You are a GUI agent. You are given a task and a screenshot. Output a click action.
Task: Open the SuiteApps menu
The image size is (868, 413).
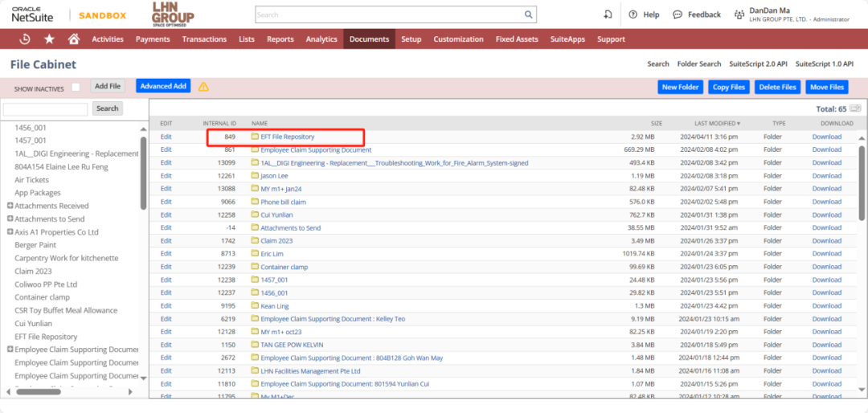click(567, 39)
